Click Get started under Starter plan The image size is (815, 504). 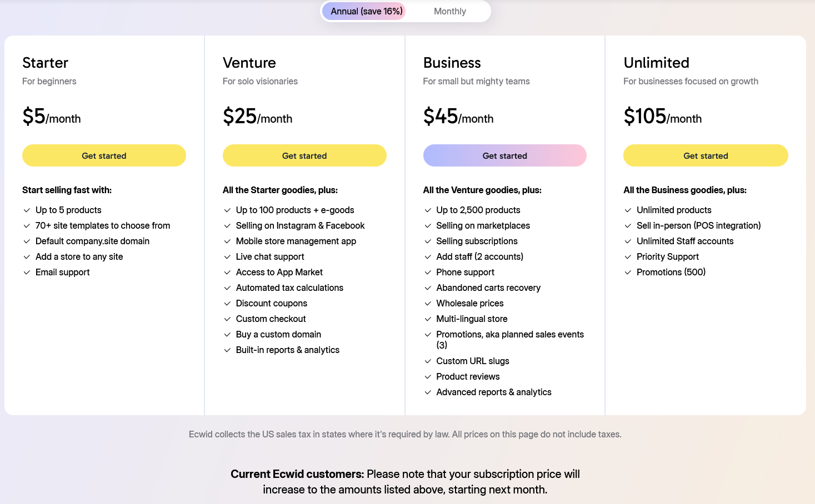pyautogui.click(x=104, y=155)
